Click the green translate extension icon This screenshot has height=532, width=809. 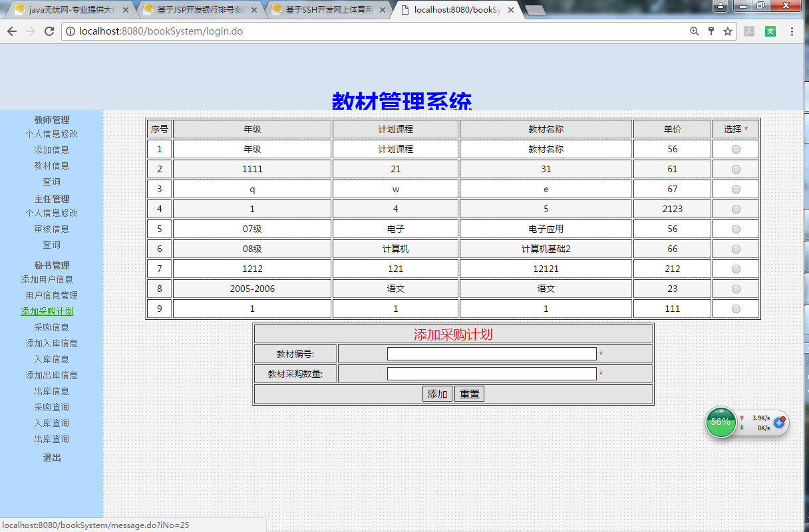tap(770, 31)
